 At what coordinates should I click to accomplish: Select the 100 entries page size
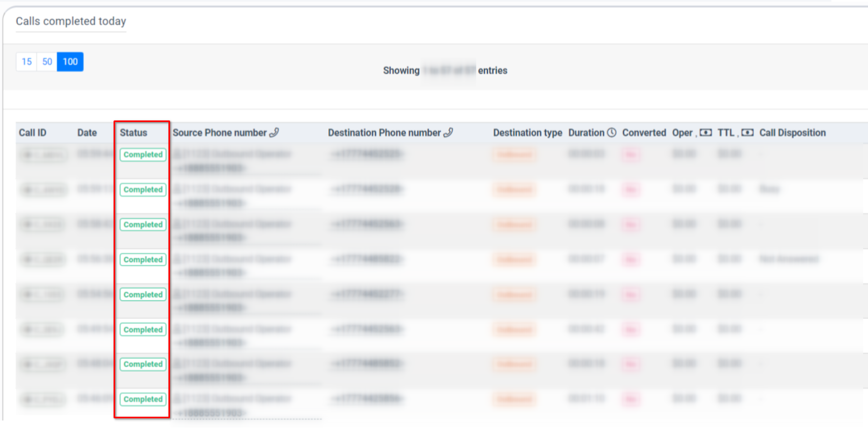pyautogui.click(x=70, y=62)
